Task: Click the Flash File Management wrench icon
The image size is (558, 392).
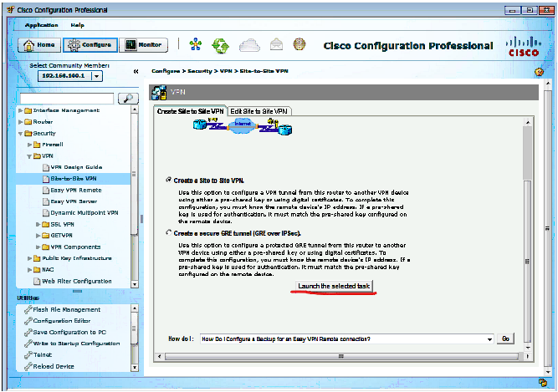Action: tap(28, 309)
